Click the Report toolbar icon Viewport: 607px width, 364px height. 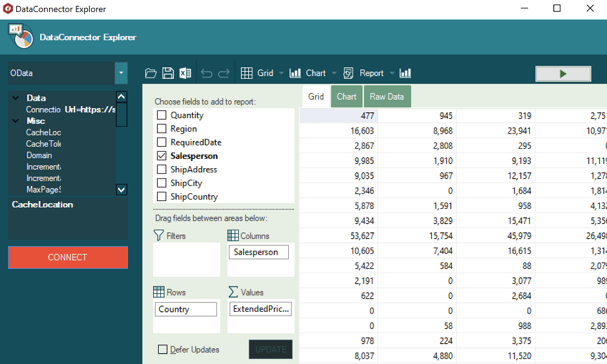(348, 73)
